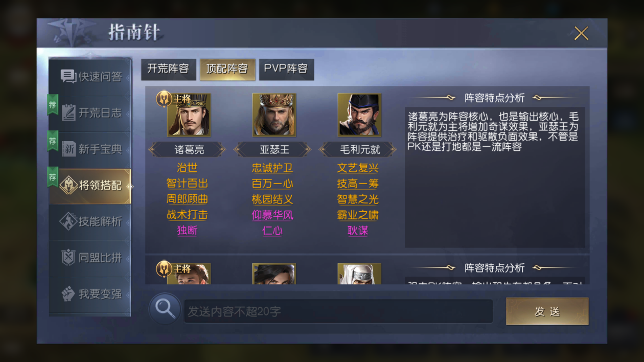Switch to the PVP阵容 tab
Screen dimensions: 644x362
tap(286, 69)
